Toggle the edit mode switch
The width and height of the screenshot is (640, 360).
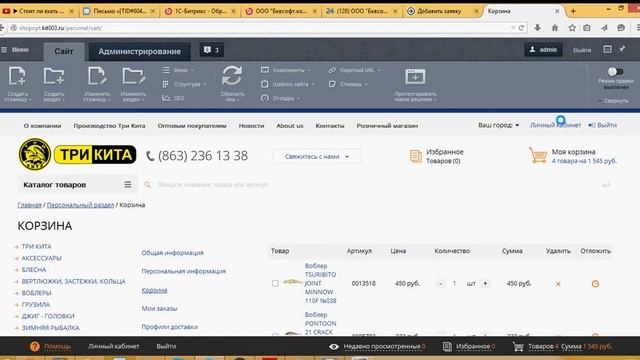(616, 72)
